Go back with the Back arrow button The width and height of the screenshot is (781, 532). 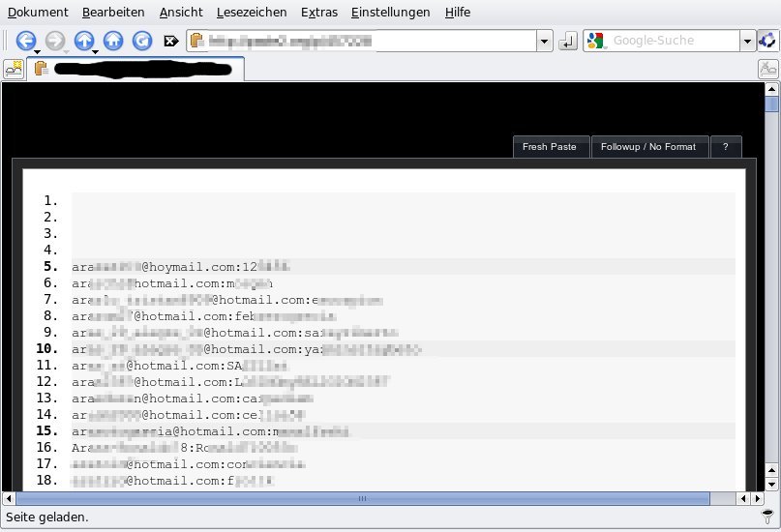[26, 41]
